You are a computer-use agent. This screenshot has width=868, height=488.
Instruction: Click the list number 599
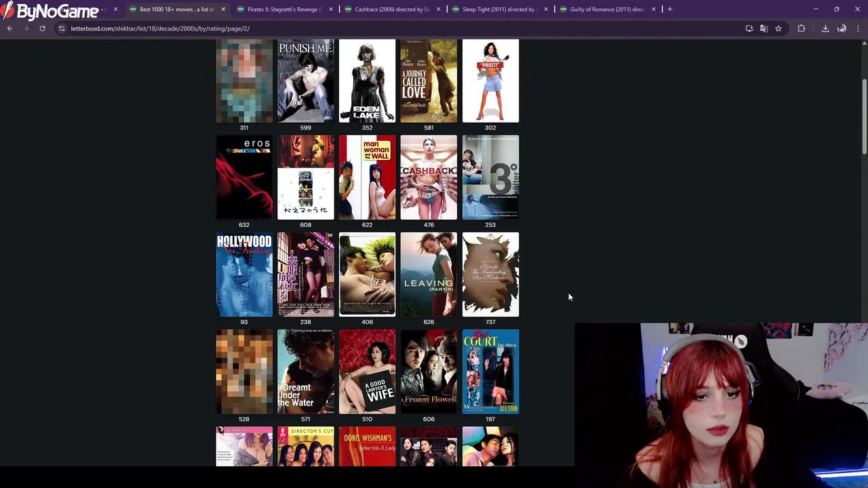pos(305,127)
